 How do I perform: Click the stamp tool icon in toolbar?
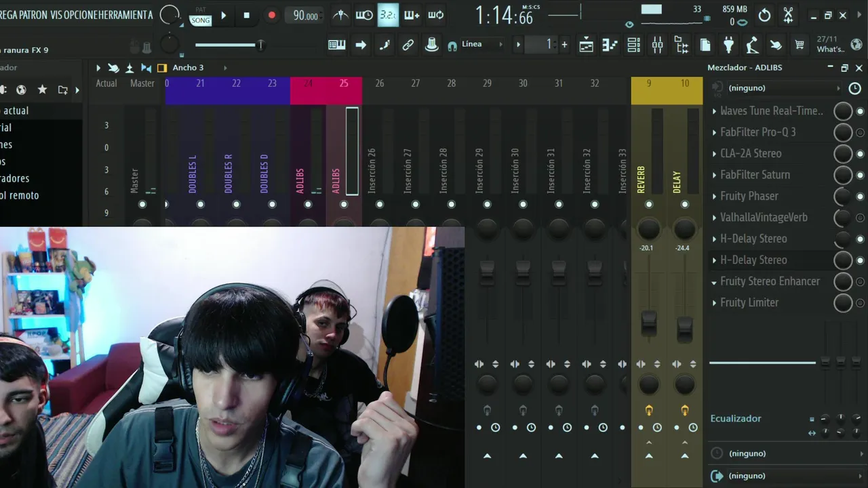pos(431,45)
